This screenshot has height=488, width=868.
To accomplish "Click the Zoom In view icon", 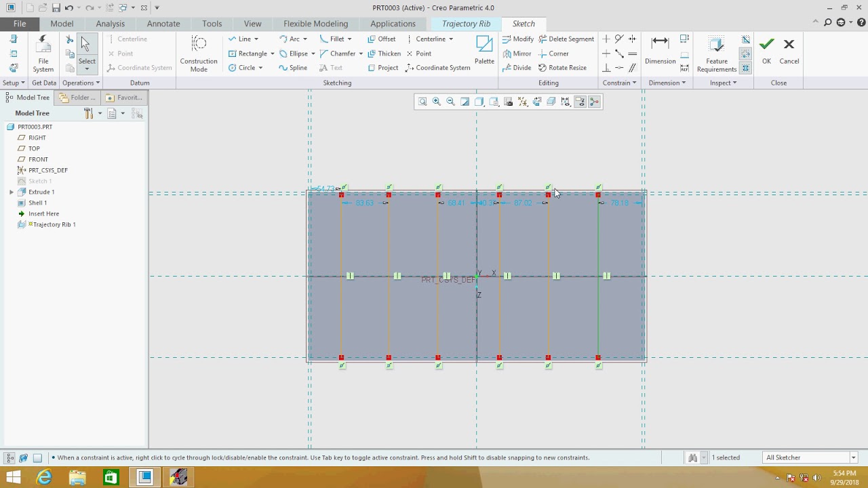I will [437, 102].
